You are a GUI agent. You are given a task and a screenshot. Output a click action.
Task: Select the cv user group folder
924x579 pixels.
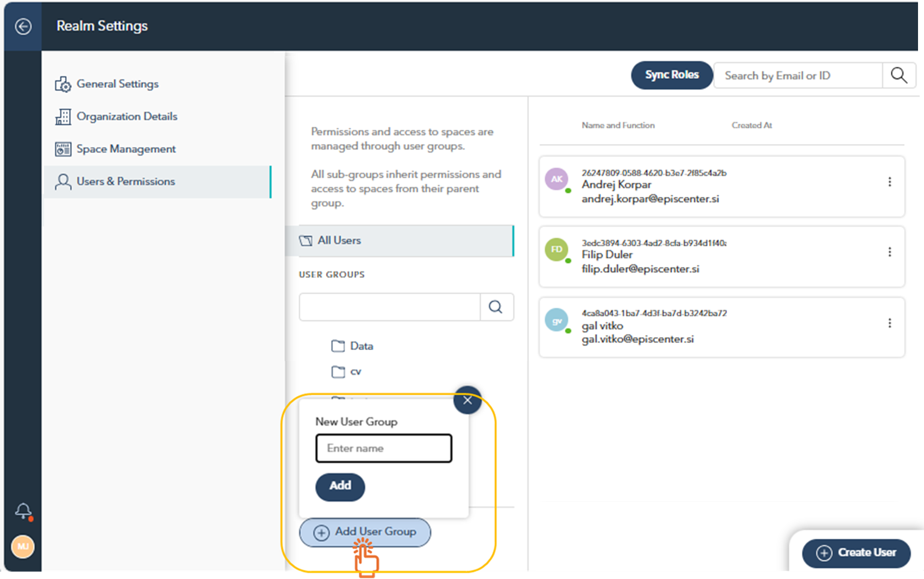click(x=347, y=371)
